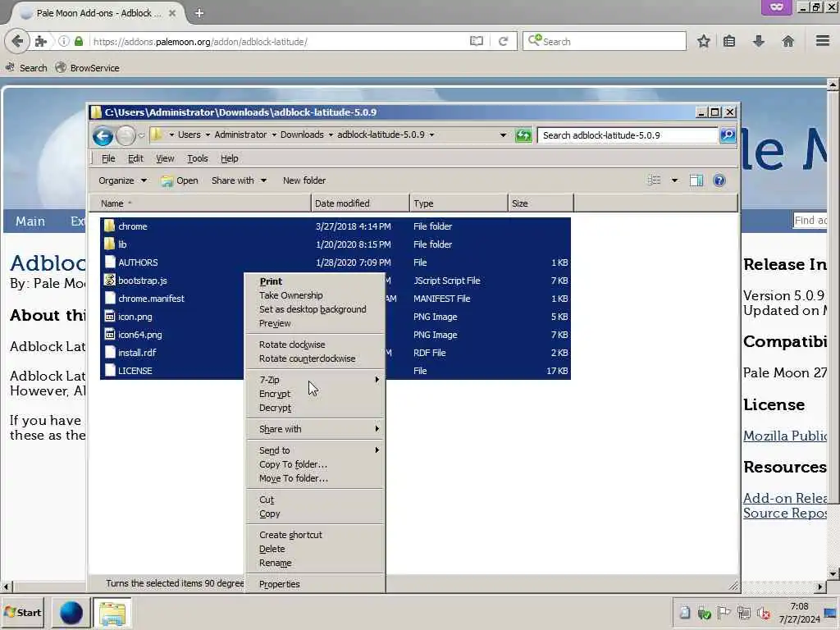The height and width of the screenshot is (630, 840).
Task: Choose Delete in the context menu
Action: (x=315, y=549)
